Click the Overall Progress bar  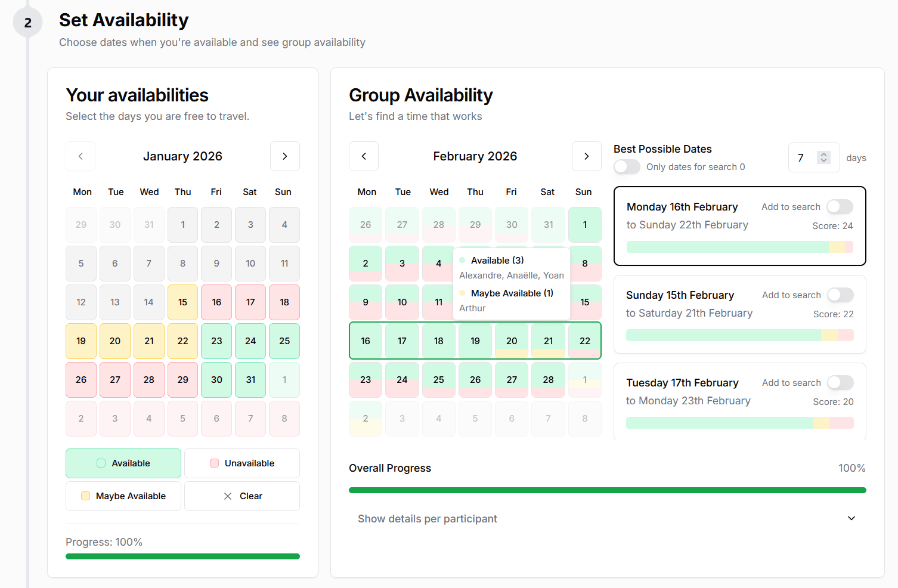tap(607, 490)
